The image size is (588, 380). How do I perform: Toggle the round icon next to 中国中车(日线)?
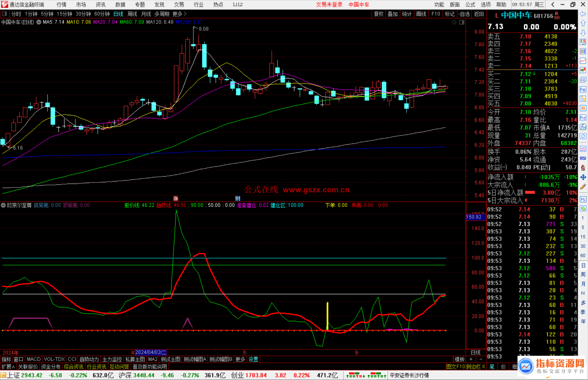click(39, 22)
